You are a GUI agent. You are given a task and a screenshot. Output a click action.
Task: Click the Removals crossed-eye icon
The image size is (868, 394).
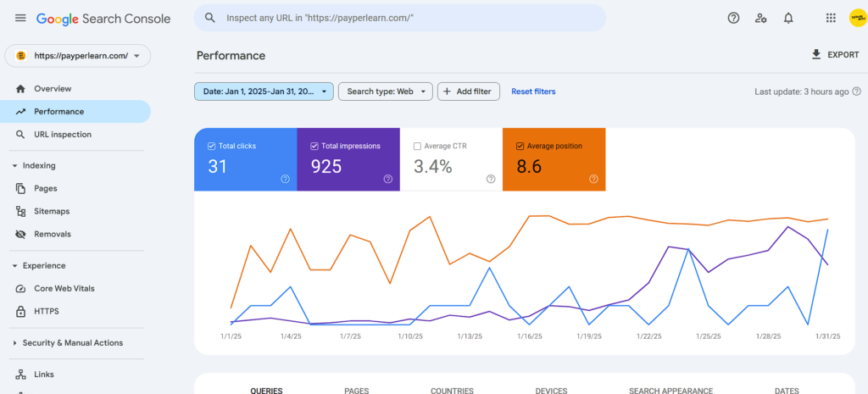pos(20,234)
